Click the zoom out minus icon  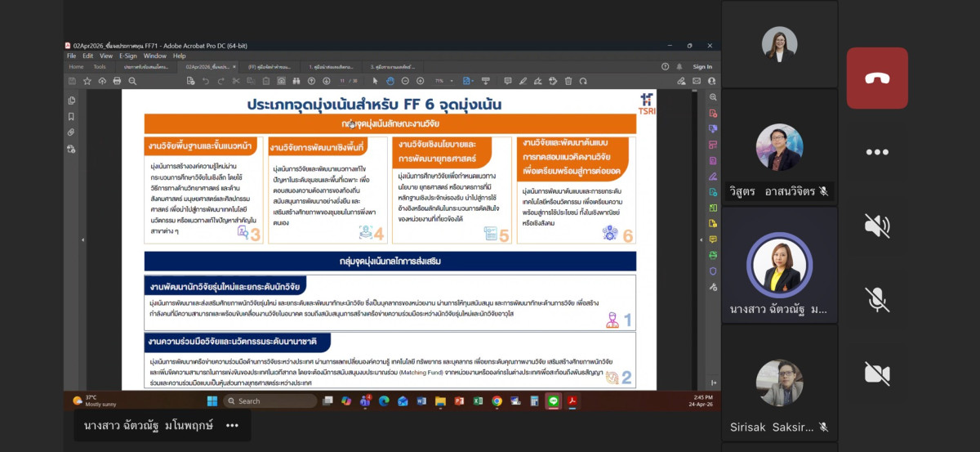coord(406,81)
